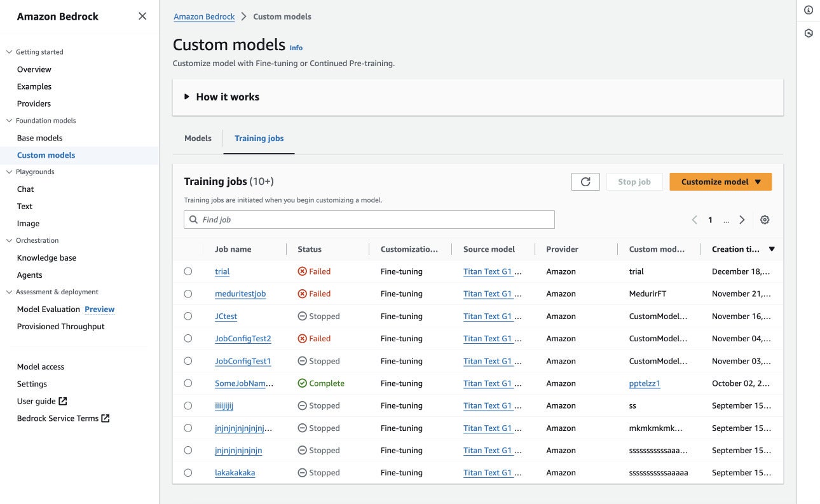Click external link icon beside User guide
This screenshot has height=504, width=820.
(x=63, y=401)
